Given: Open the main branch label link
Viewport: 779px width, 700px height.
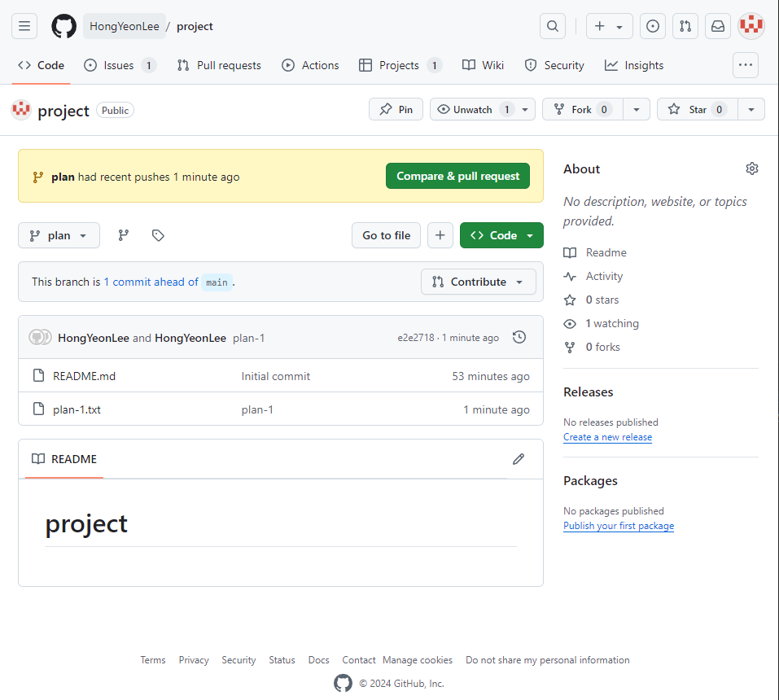Looking at the screenshot, I should pyautogui.click(x=217, y=282).
